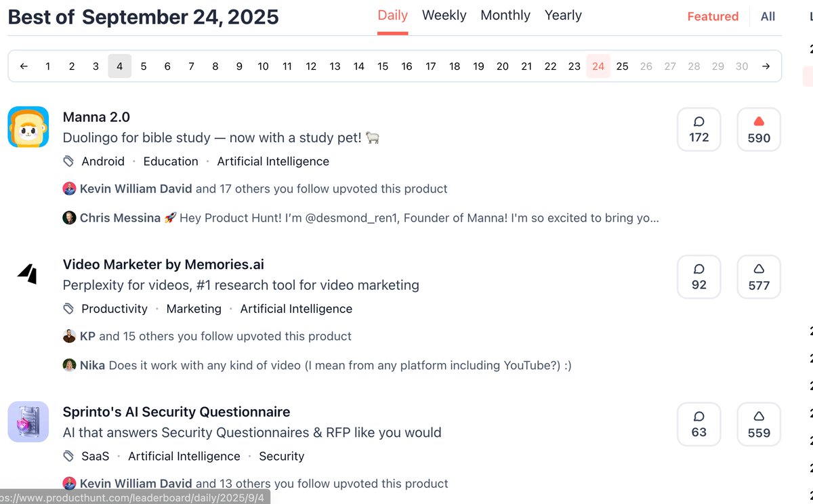Click "Perplexity for videos" tagline text
The image size is (813, 504).
241,285
